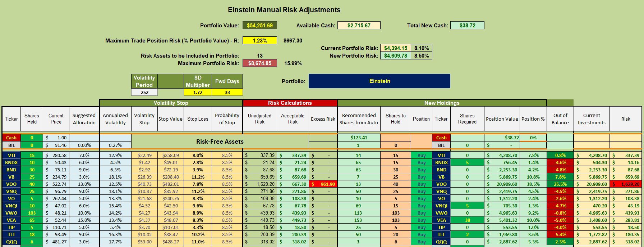The height and width of the screenshot is (247, 644).
Task: Click the New Holdings section header
Action: pyautogui.click(x=442, y=103)
